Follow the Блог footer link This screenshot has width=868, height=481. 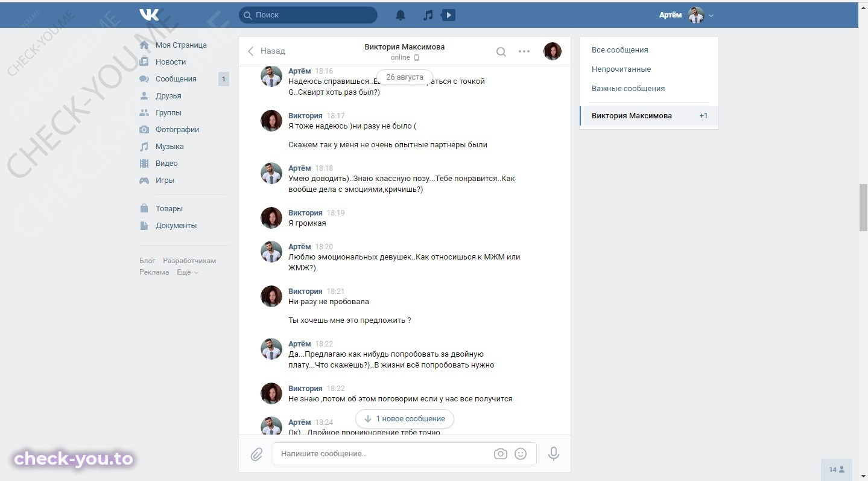147,261
